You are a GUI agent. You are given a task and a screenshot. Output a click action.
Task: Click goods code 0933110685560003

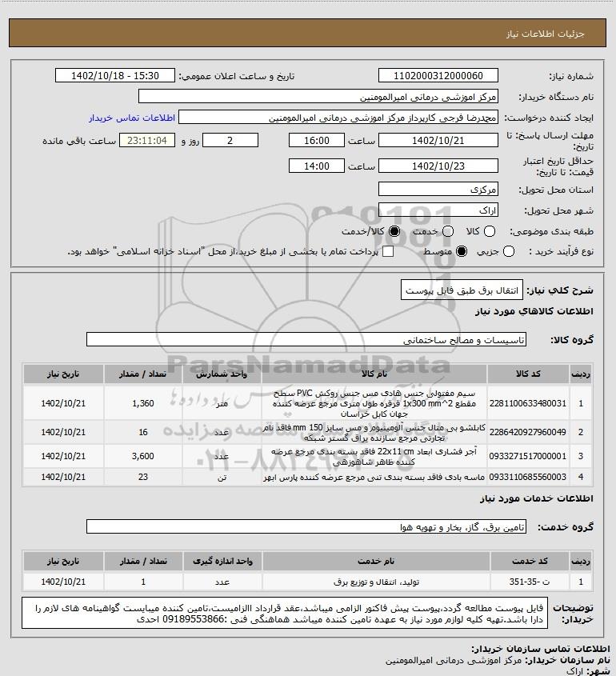[528, 478]
